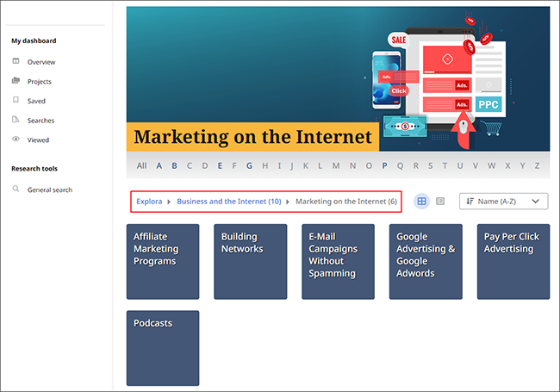The width and height of the screenshot is (560, 392).
Task: Switch to grid view
Action: coord(422,202)
